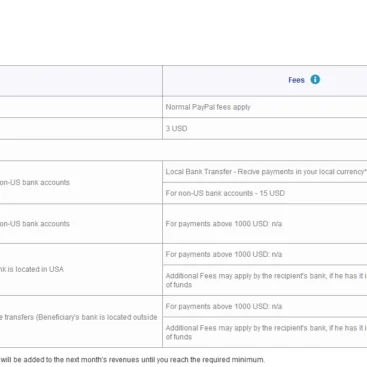The width and height of the screenshot is (367, 367).
Task: Click the empty left cell beside PayPal fees
Action: (x=81, y=107)
